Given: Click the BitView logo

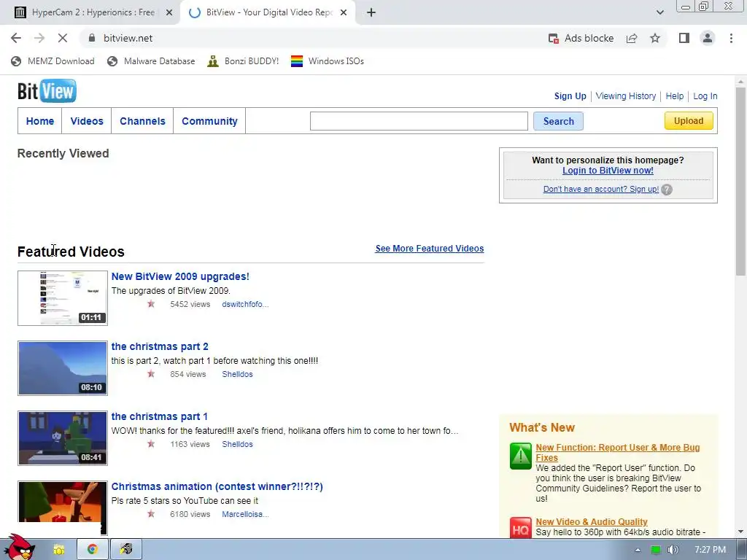Looking at the screenshot, I should [47, 91].
